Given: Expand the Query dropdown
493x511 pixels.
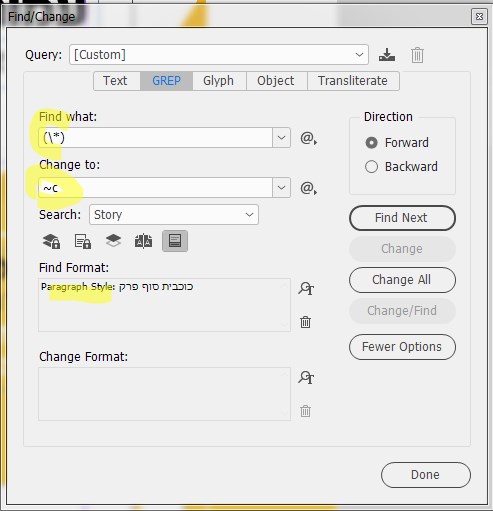Looking at the screenshot, I should click(x=359, y=55).
